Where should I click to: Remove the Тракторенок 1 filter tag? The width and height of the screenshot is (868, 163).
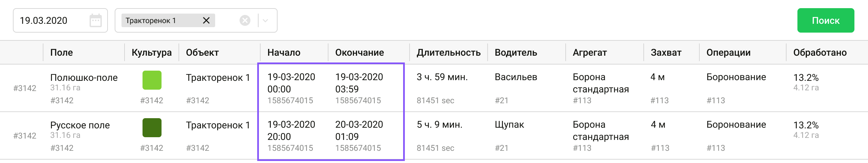click(206, 21)
